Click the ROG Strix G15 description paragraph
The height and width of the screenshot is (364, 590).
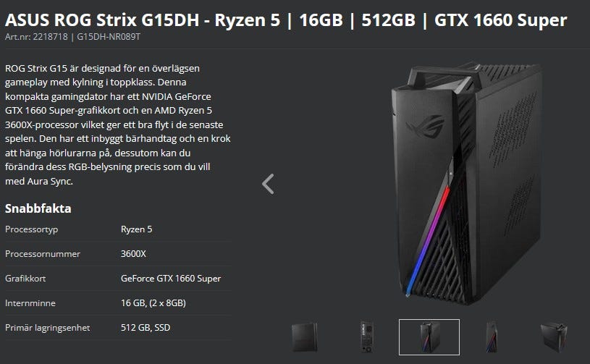118,124
